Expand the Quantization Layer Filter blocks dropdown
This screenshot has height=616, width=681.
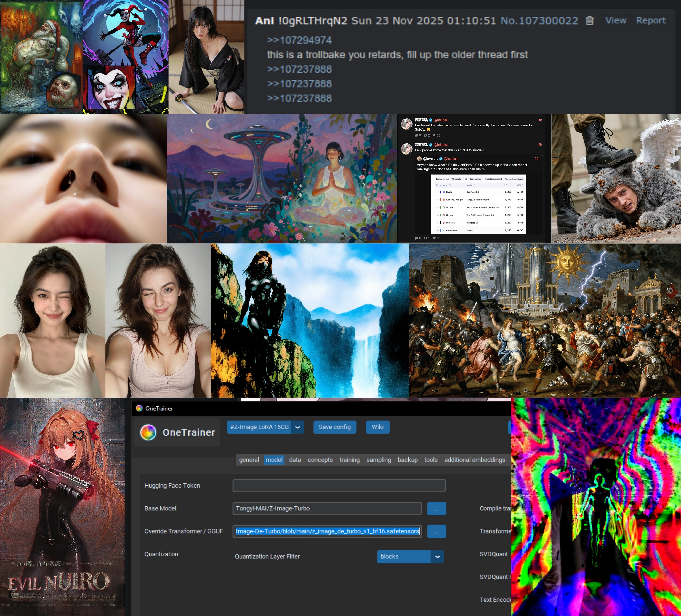click(437, 556)
